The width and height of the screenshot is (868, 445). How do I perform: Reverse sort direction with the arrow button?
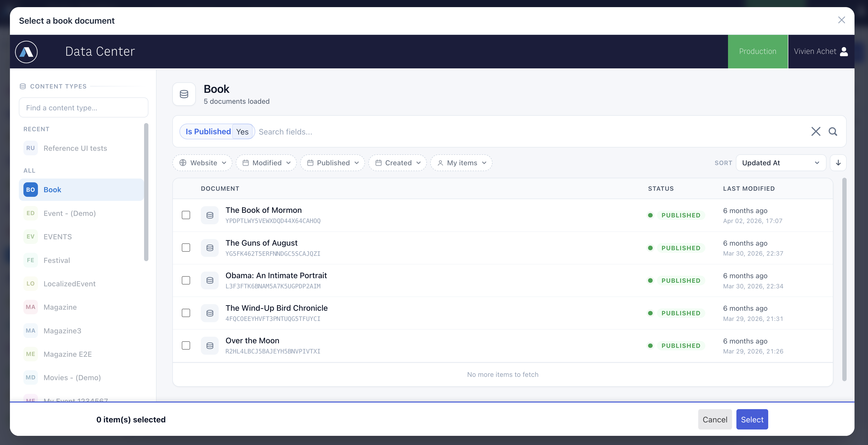[838, 163]
